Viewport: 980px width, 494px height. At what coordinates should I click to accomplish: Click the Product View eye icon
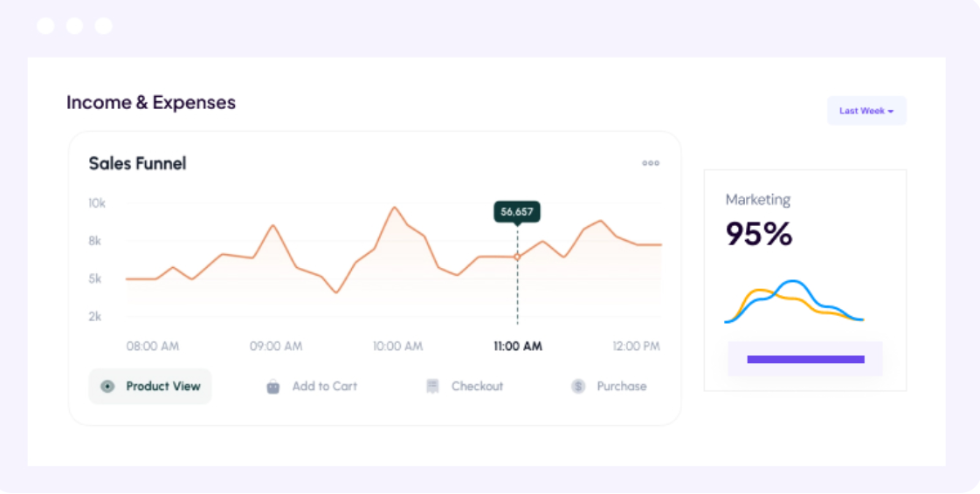pyautogui.click(x=107, y=387)
